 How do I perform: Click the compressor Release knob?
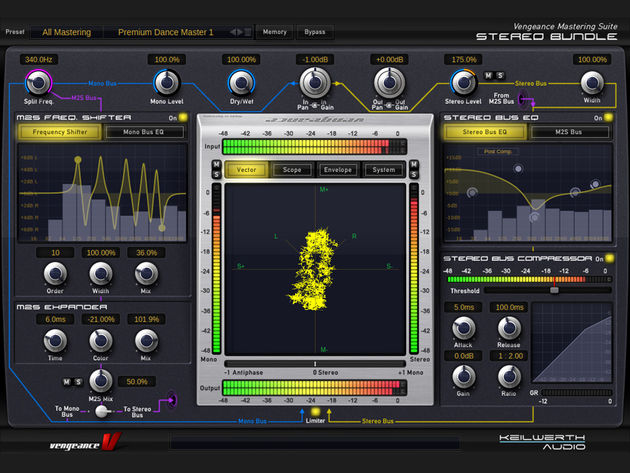coord(509,328)
